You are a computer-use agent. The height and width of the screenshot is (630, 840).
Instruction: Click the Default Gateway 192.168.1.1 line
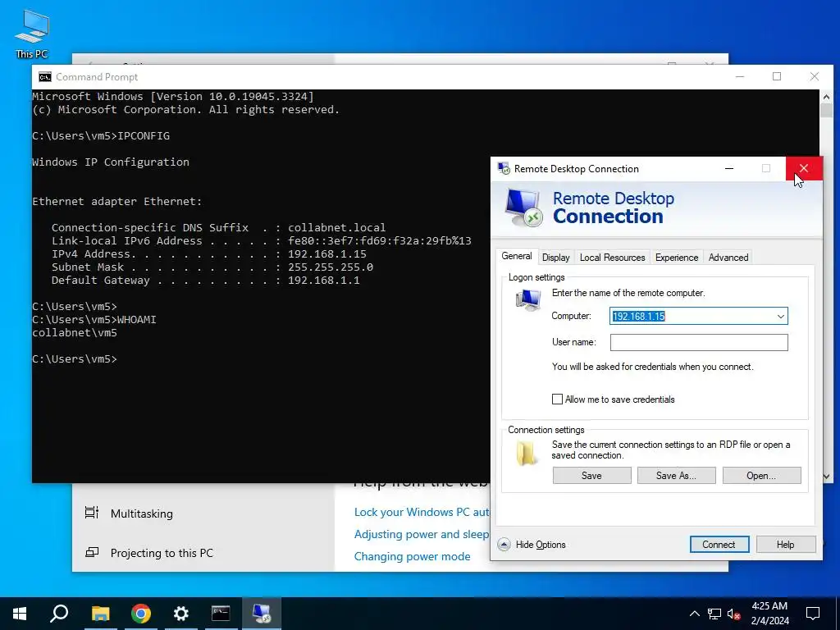206,281
